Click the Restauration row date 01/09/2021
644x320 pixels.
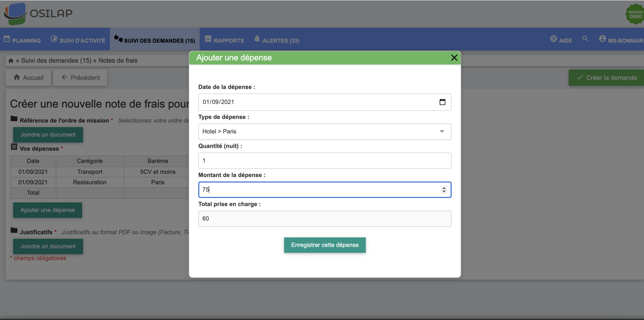(x=33, y=182)
